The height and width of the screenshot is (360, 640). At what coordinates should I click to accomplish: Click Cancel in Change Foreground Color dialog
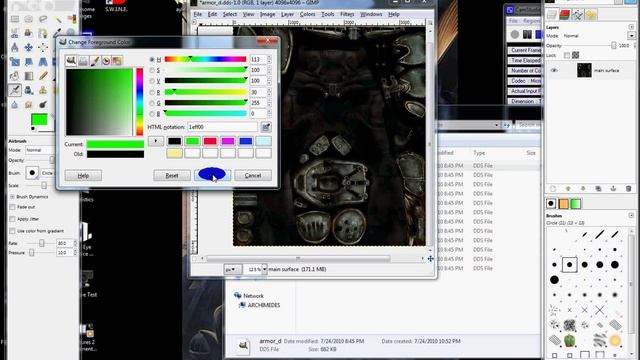tap(253, 176)
